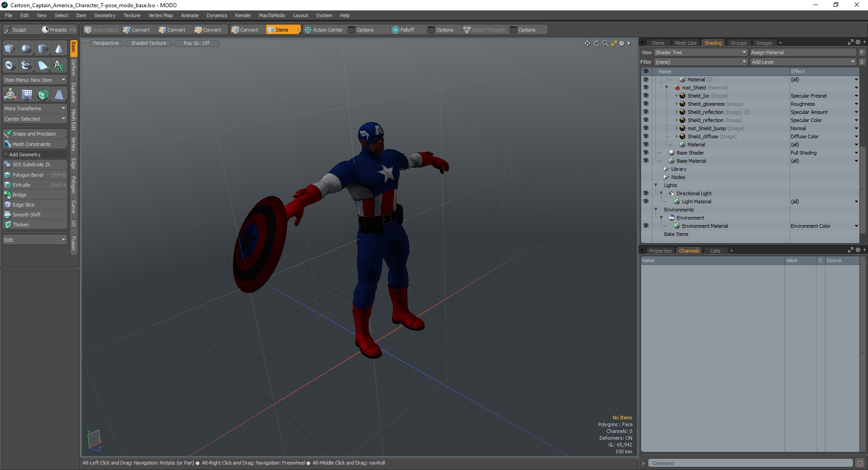Click the SDS Subdivide 2X tool

(35, 164)
